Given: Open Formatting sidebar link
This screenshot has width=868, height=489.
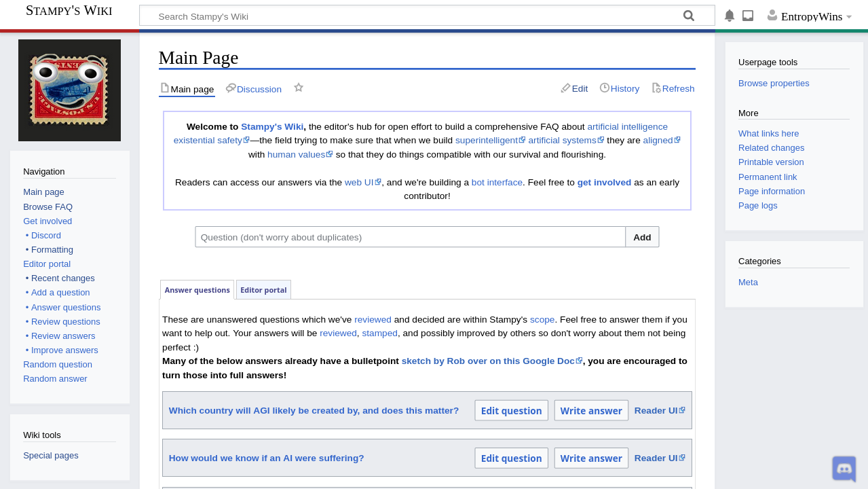Looking at the screenshot, I should point(52,249).
